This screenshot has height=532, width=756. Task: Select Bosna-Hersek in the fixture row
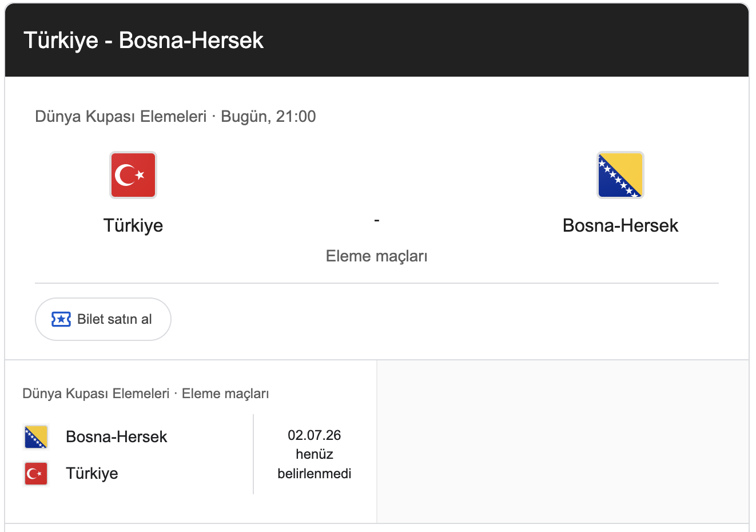pyautogui.click(x=117, y=437)
